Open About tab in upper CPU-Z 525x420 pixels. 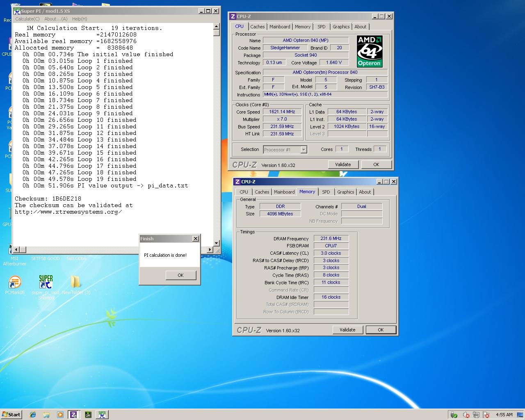pos(361,27)
